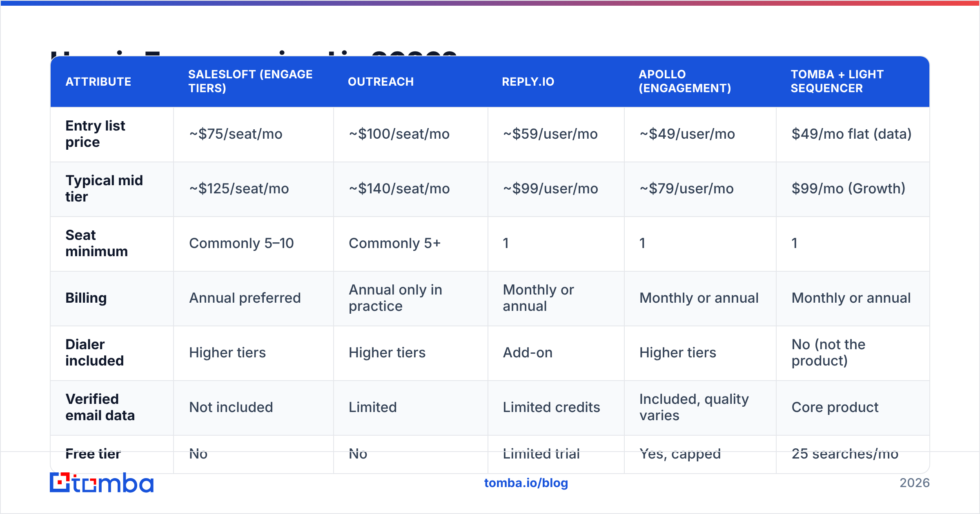Click Apollo 'Monthly or annual' billing cell
Image resolution: width=980 pixels, height=514 pixels.
click(x=699, y=298)
